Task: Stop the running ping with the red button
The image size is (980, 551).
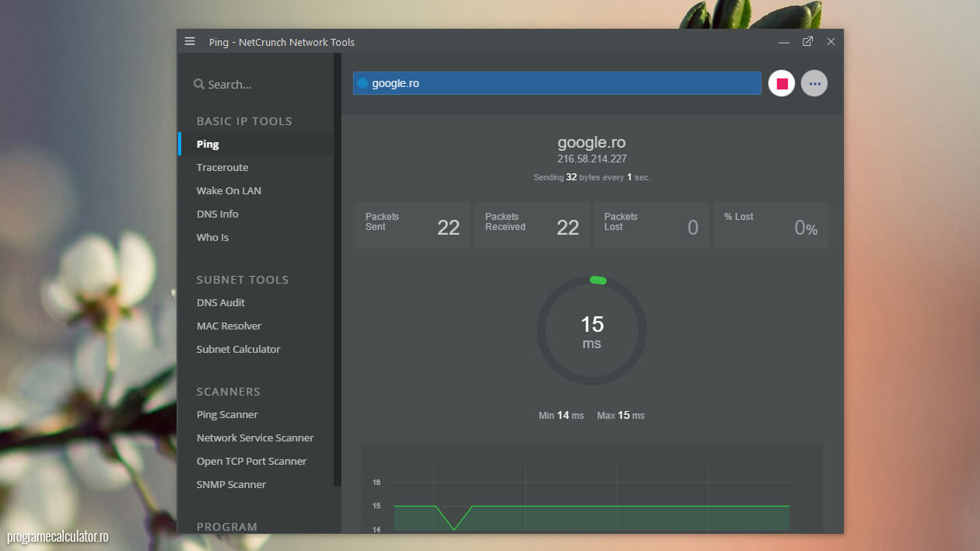Action: [x=782, y=83]
